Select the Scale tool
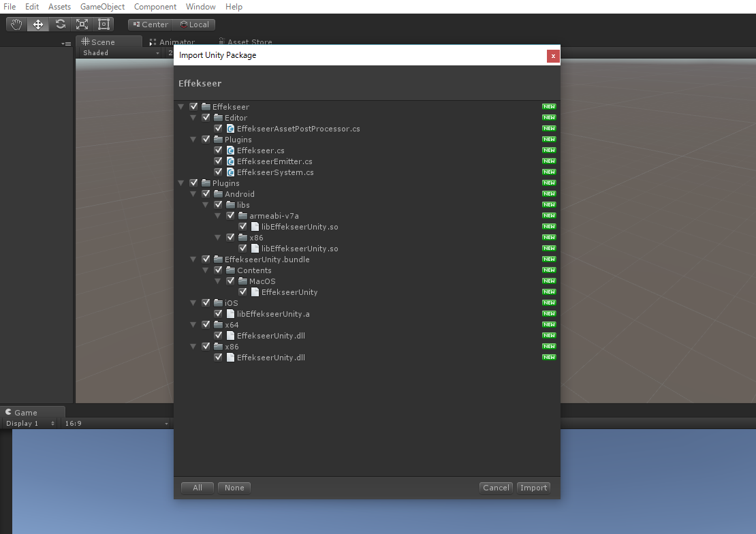This screenshot has width=756, height=534. coord(82,24)
